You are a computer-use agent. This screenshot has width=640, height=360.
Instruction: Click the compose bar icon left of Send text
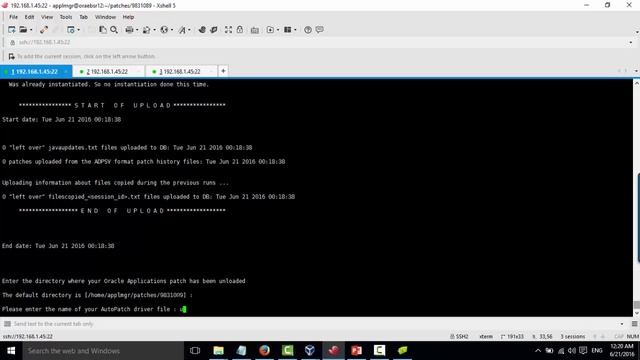pyautogui.click(x=7, y=324)
